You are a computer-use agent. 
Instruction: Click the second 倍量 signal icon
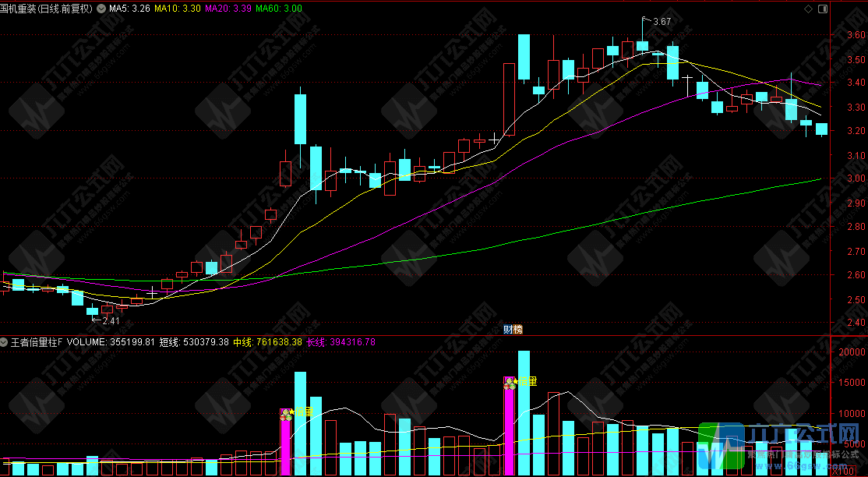point(510,383)
